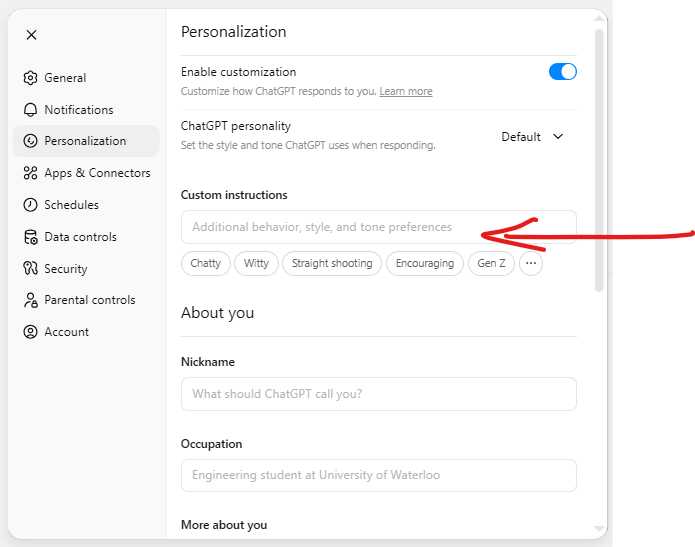
Task: Click the Notifications bell icon
Action: (31, 110)
